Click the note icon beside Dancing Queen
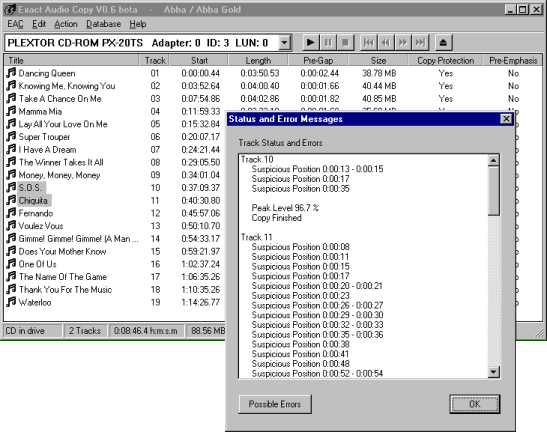Image resolution: width=547 pixels, height=432 pixels. 11,73
